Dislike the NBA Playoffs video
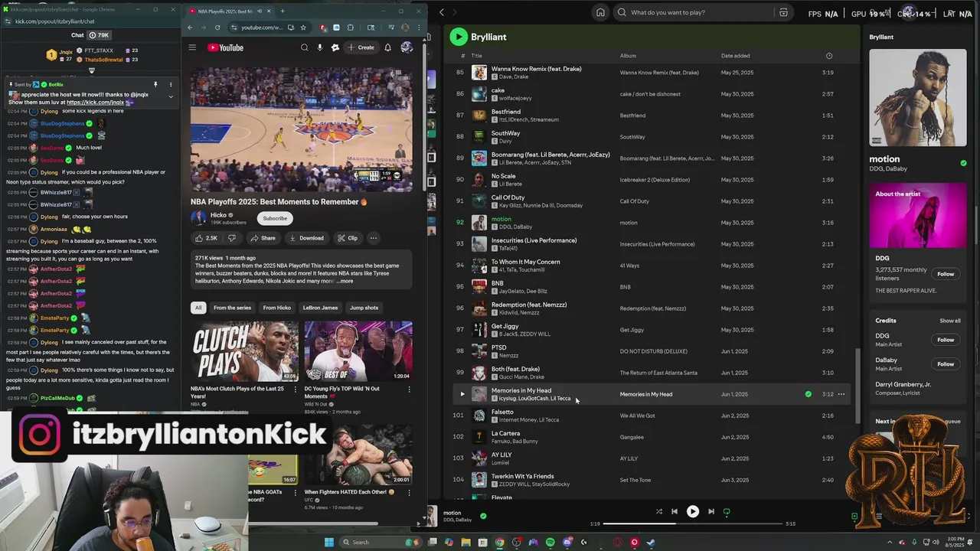This screenshot has width=980, height=551. [232, 238]
